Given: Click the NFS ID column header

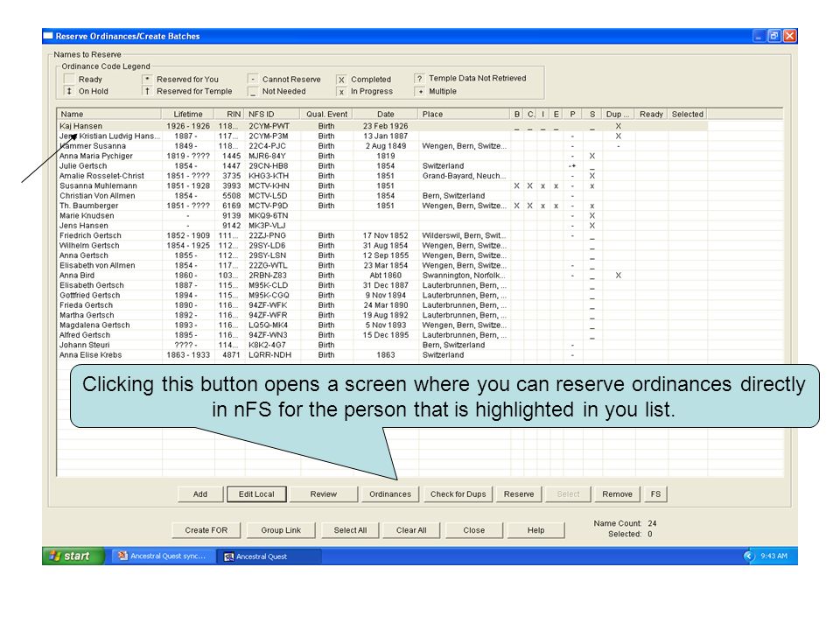Looking at the screenshot, I should (272, 114).
